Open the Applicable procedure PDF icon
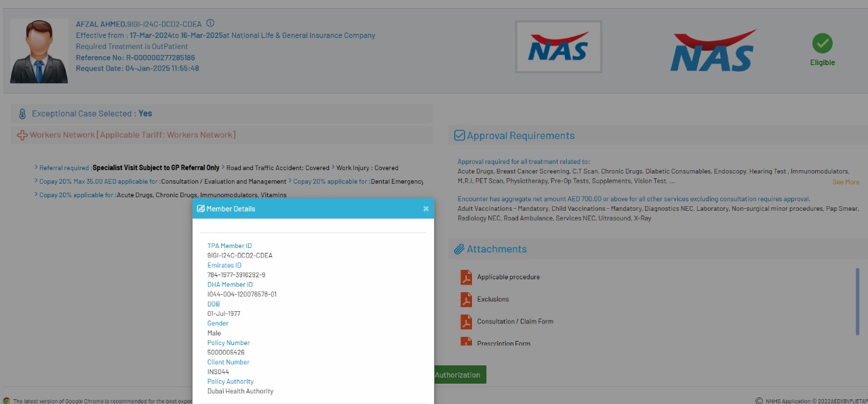Image resolution: width=868 pixels, height=404 pixels. click(x=466, y=277)
